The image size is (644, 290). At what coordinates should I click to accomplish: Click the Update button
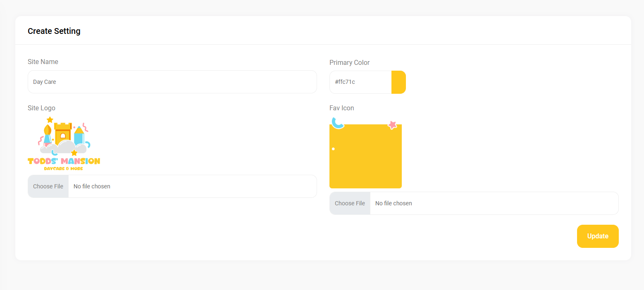[x=597, y=236]
